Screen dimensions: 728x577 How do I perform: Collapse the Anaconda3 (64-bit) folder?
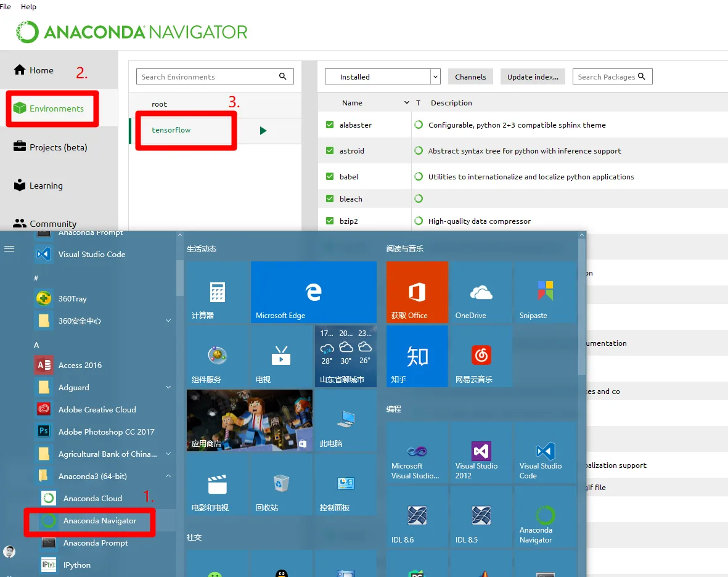click(x=168, y=477)
